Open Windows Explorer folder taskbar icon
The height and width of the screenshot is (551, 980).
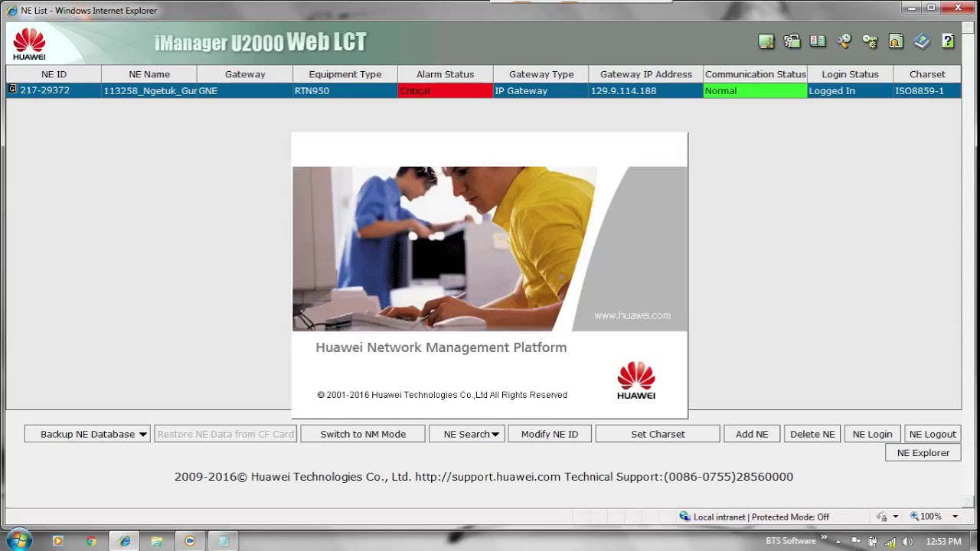pos(157,541)
